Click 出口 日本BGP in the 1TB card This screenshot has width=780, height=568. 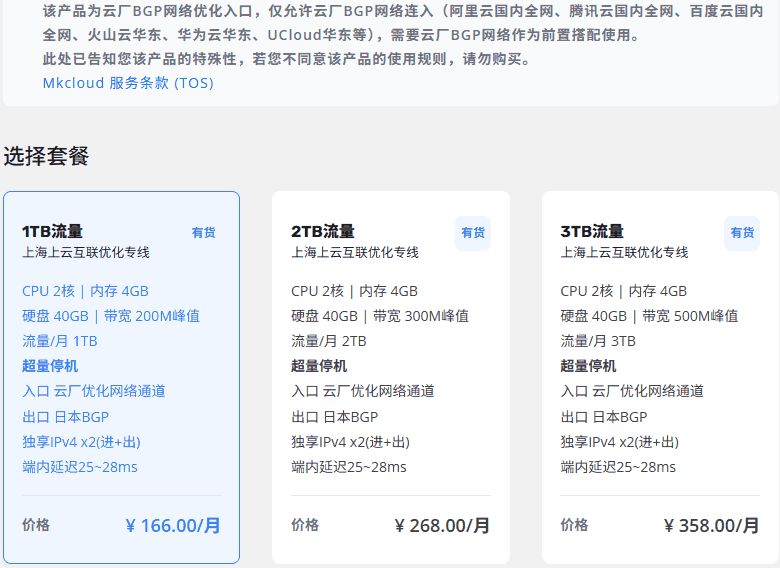click(65, 417)
